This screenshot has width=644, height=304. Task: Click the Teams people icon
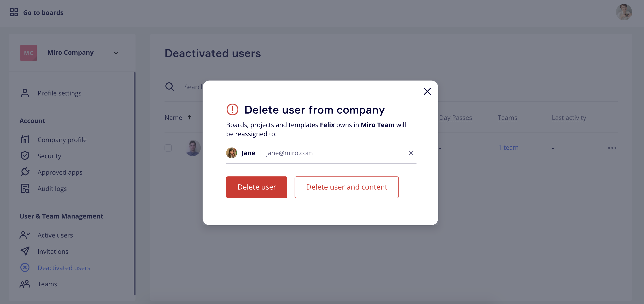[25, 284]
